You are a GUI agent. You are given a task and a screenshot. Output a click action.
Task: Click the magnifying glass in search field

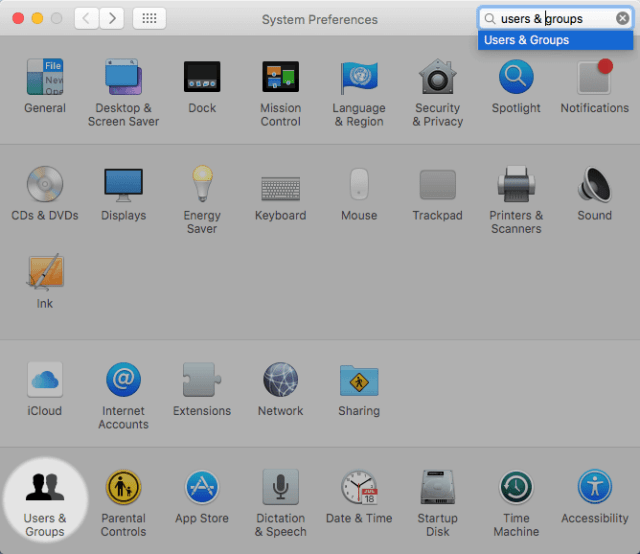(x=489, y=19)
